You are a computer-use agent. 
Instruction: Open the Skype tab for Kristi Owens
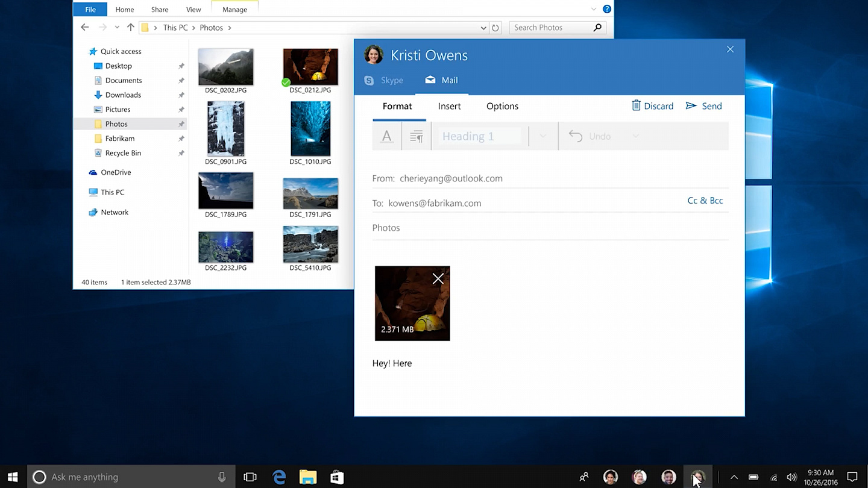tap(383, 80)
